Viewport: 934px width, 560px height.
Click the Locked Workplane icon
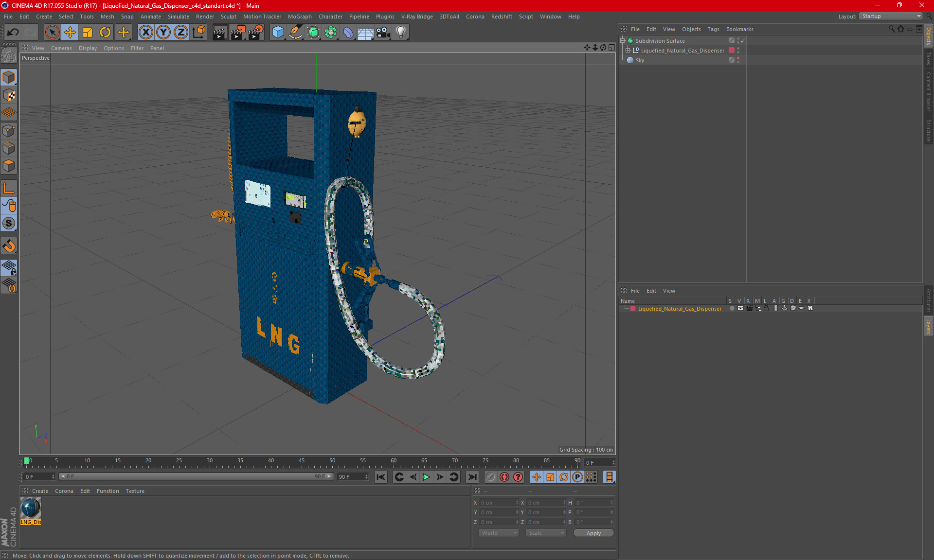[9, 268]
